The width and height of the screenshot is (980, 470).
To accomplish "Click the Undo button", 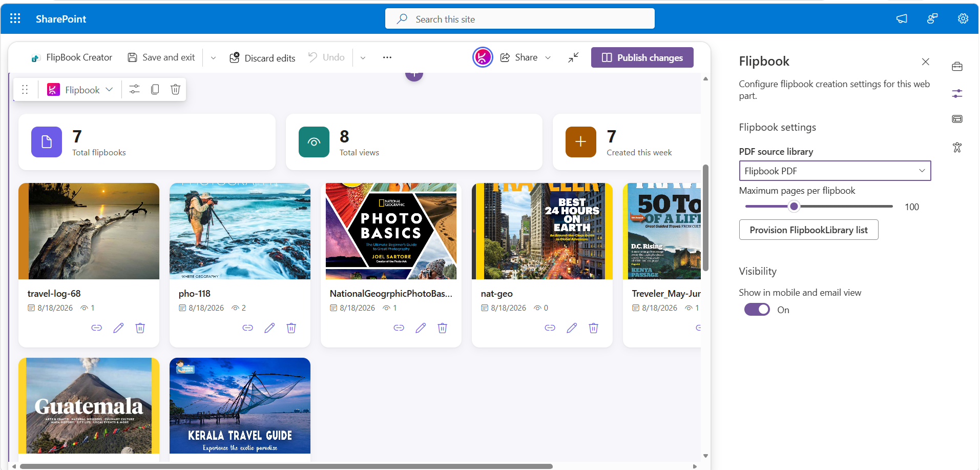I will 326,57.
